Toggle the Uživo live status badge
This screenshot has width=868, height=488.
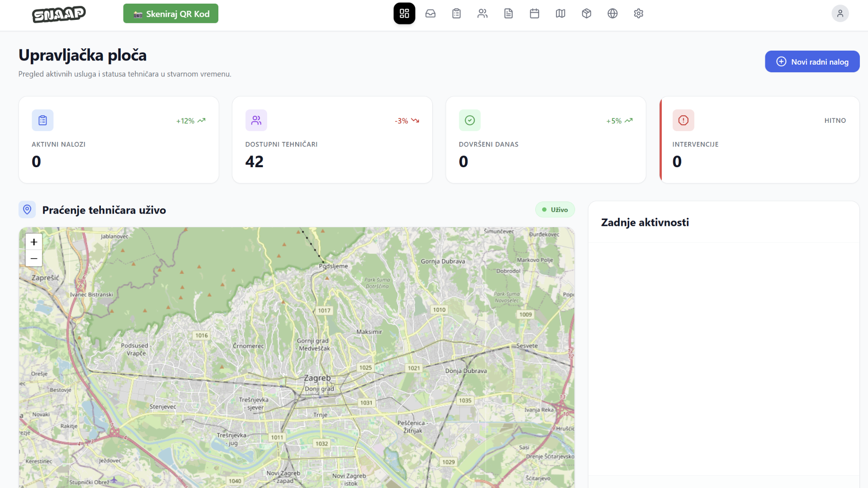coord(555,210)
